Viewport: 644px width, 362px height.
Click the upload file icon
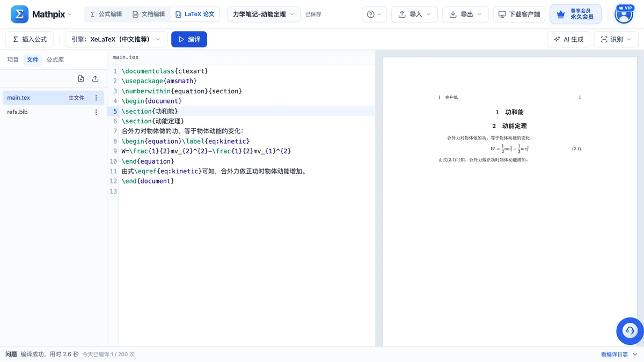tap(95, 79)
